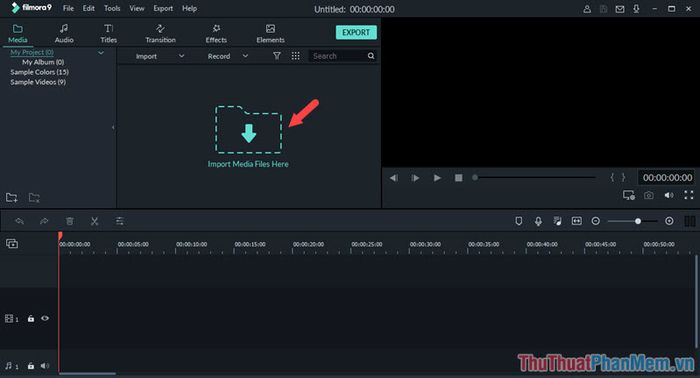Open the messages envelope icon
The image size is (700, 378).
[x=620, y=9]
